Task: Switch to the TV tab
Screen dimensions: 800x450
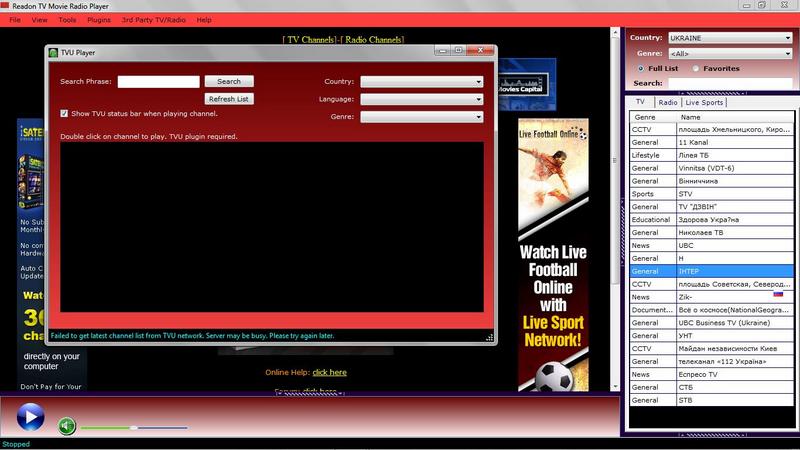Action: 640,102
